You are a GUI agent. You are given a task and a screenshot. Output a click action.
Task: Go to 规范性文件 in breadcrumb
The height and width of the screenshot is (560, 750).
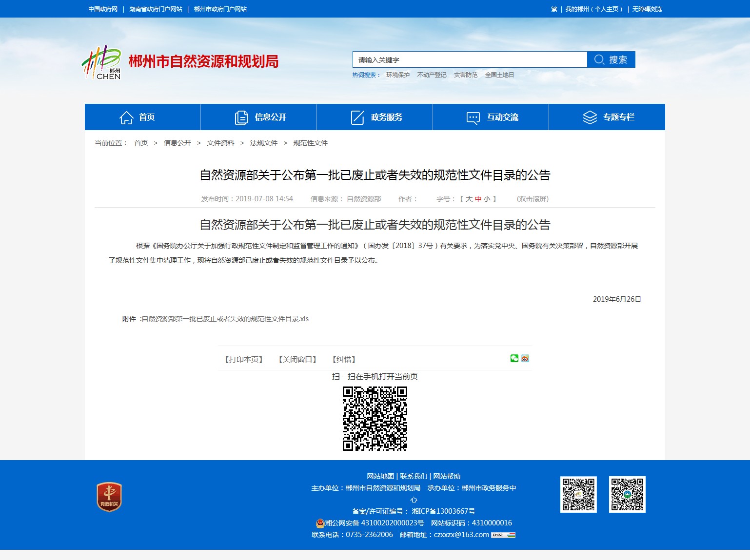click(x=311, y=143)
